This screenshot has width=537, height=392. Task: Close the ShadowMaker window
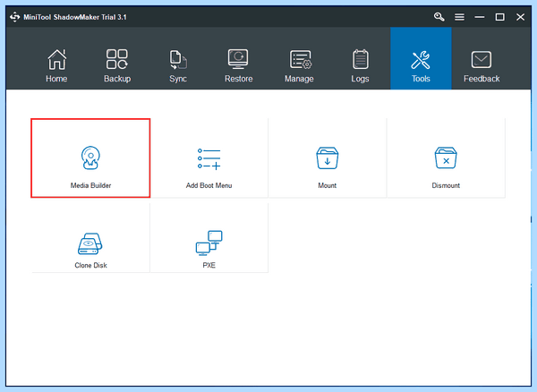point(520,17)
